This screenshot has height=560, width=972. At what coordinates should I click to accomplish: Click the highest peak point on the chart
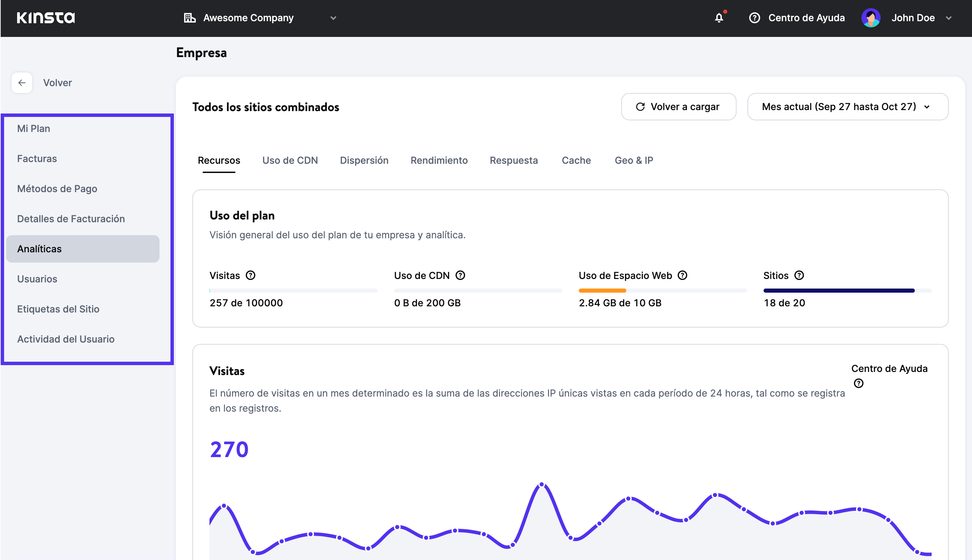coord(542,485)
